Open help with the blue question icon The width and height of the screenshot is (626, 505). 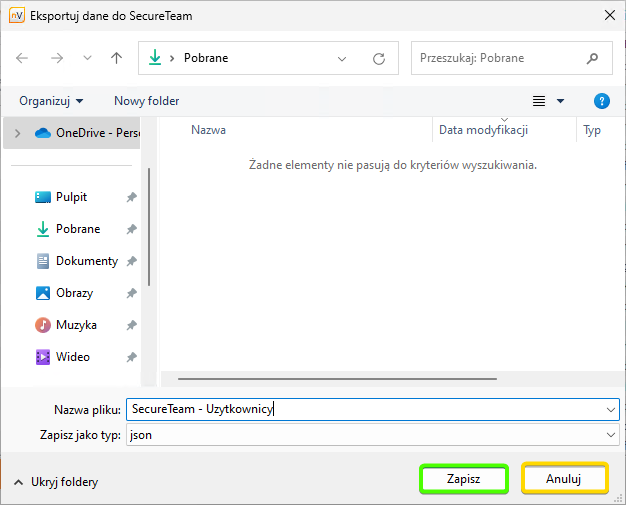tap(602, 101)
